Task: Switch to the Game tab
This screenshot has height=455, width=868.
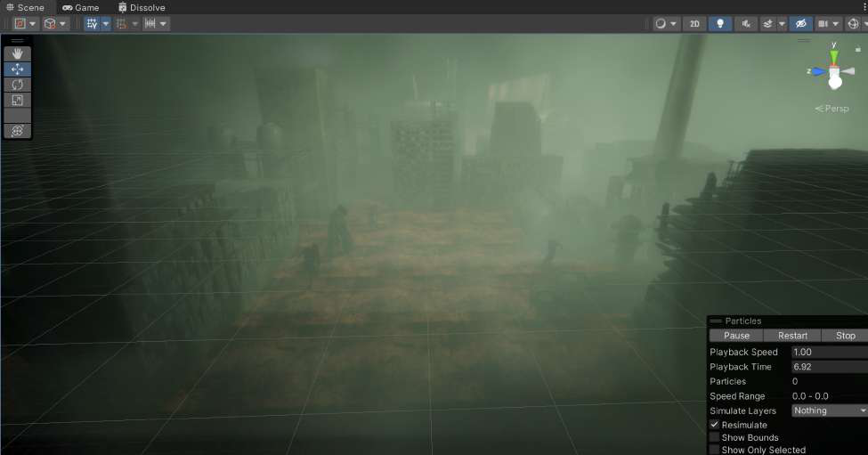Action: tap(81, 8)
